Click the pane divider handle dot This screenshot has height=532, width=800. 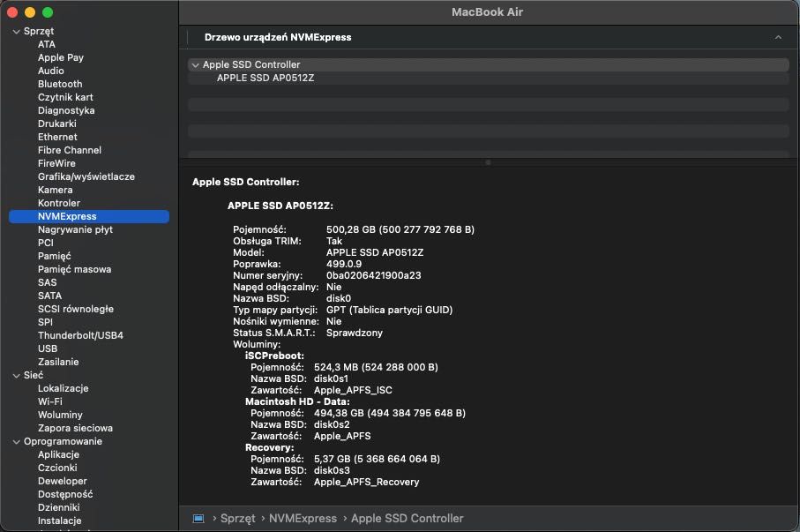click(489, 162)
